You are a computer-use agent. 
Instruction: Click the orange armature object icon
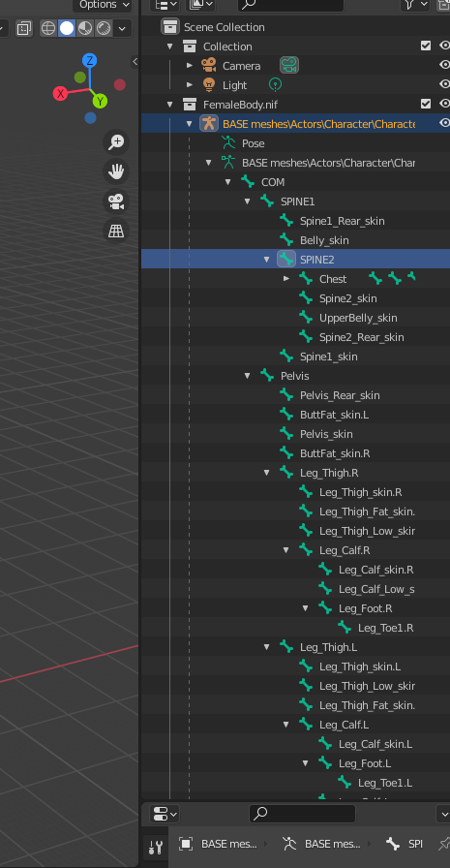click(208, 123)
